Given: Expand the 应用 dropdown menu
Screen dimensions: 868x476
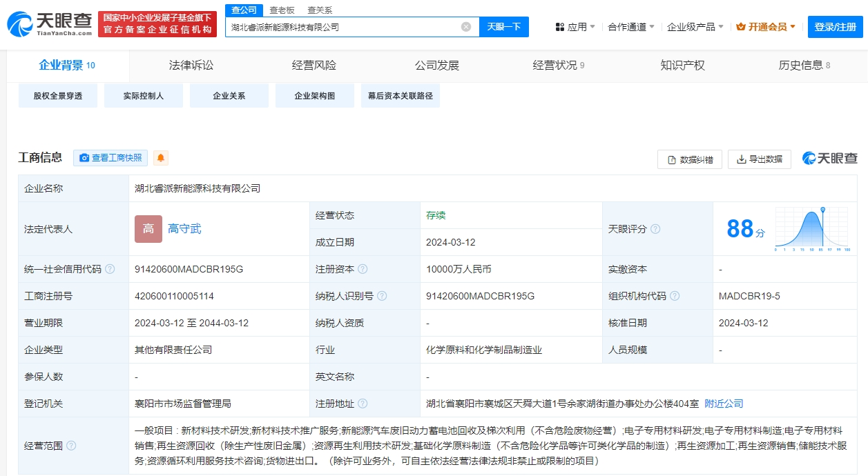Looking at the screenshot, I should click(x=575, y=27).
